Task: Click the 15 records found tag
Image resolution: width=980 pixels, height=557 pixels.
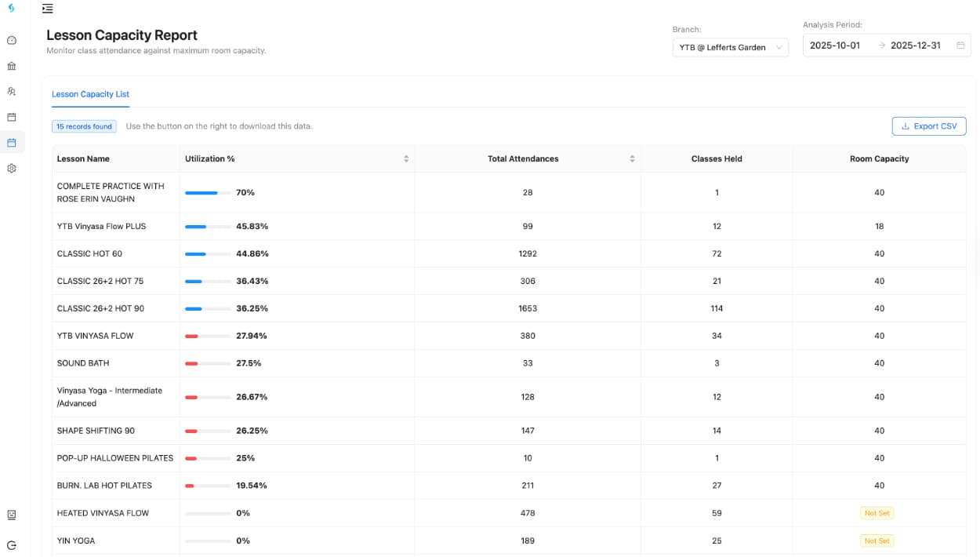Action: [x=84, y=126]
